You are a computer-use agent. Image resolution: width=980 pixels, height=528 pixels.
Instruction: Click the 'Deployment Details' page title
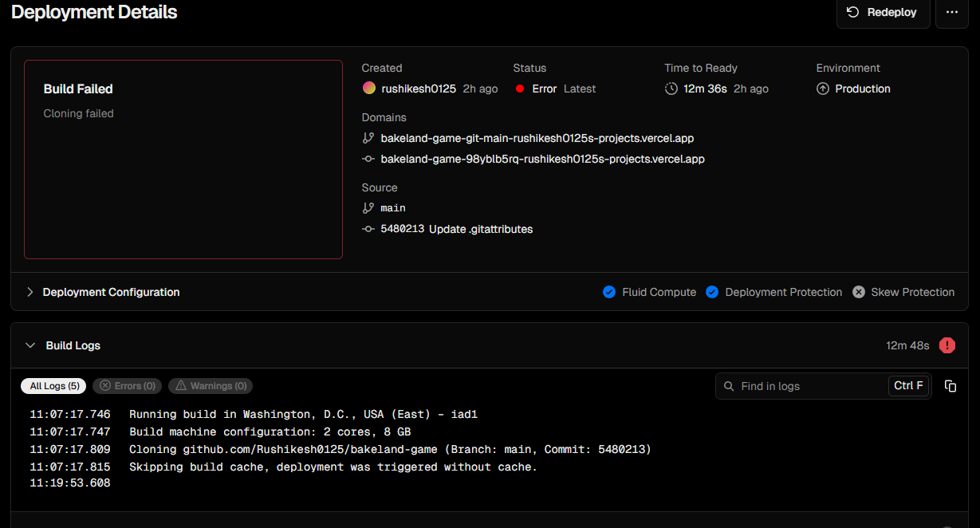point(94,12)
